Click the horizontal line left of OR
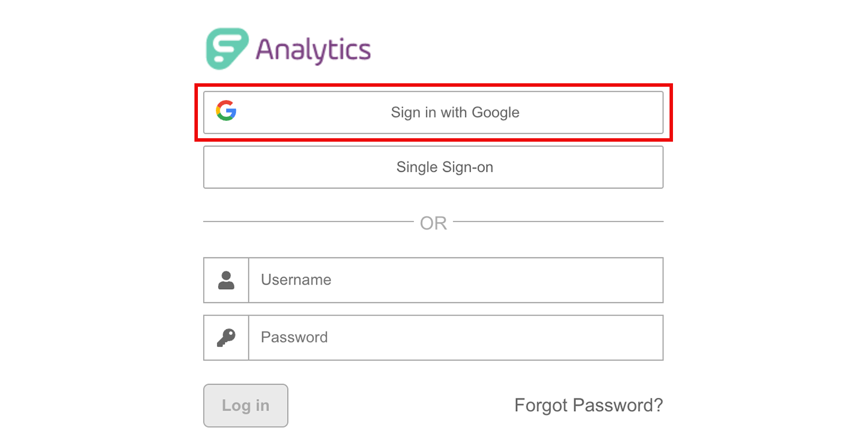This screenshot has height=443, width=868. click(309, 221)
